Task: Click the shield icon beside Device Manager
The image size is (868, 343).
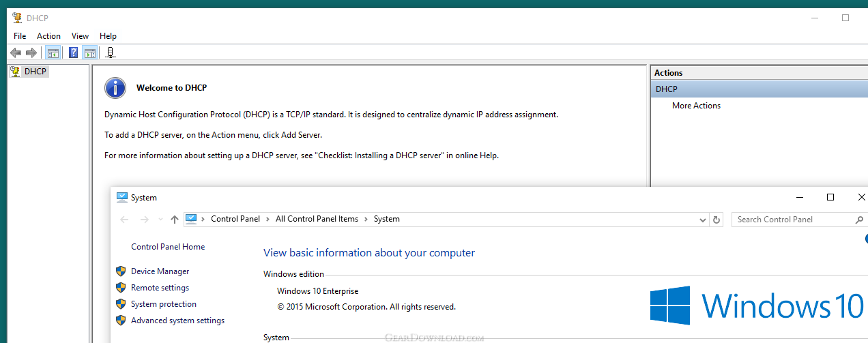Action: pos(121,271)
